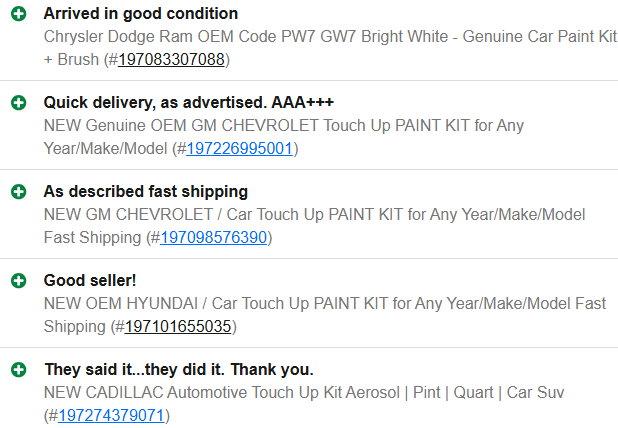Screen dimensions: 618x428
Task: Click the green plus icon by "As described fast shipping"
Action: point(17,191)
